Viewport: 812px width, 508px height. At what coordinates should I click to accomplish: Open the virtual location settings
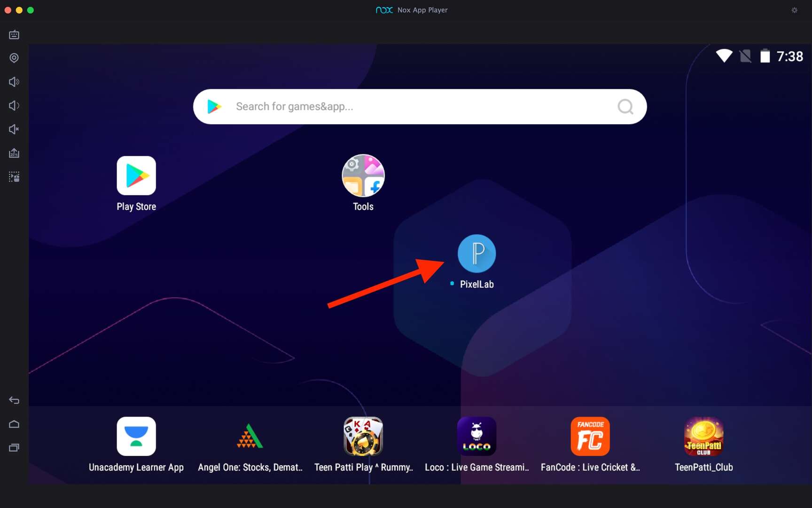point(14,58)
